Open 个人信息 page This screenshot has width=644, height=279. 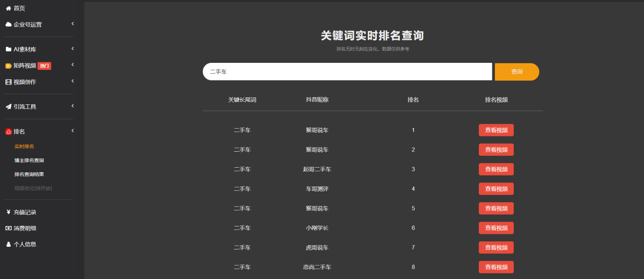tap(25, 244)
